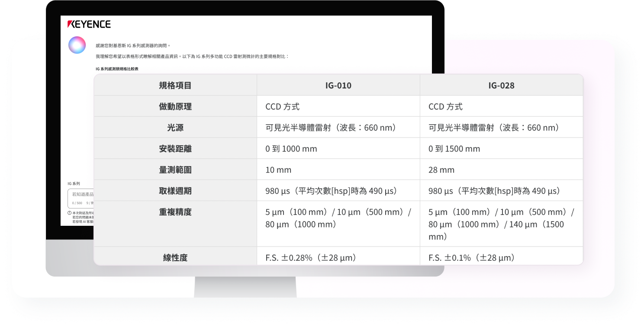Click the IG-028 repeatability cell with 140 μm
Image resolution: width=644 pixels, height=327 pixels.
click(501, 224)
